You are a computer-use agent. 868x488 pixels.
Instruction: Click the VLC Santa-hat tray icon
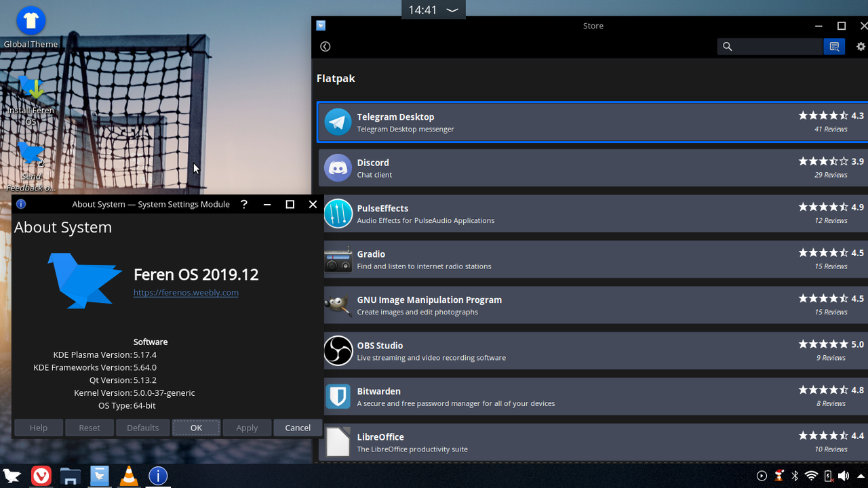[x=779, y=476]
